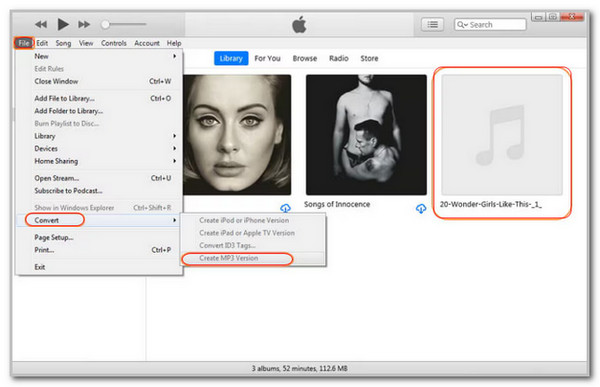Close the iTunes window

[x=572, y=16]
